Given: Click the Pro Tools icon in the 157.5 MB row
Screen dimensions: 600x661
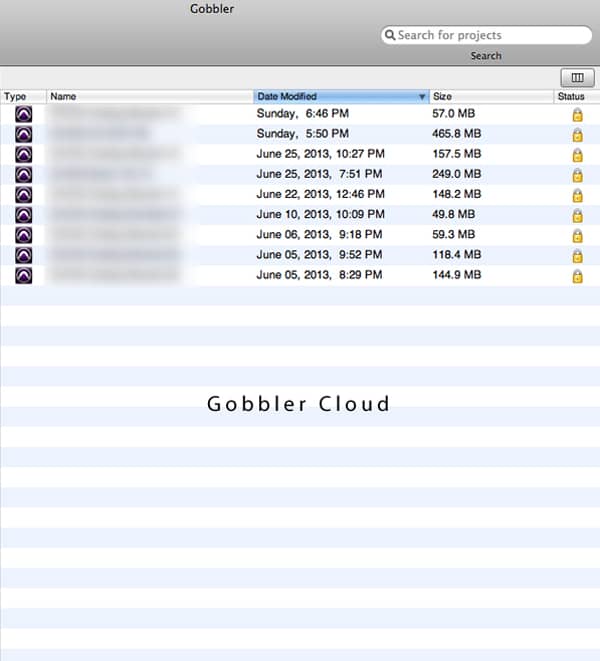Looking at the screenshot, I should 24,155.
